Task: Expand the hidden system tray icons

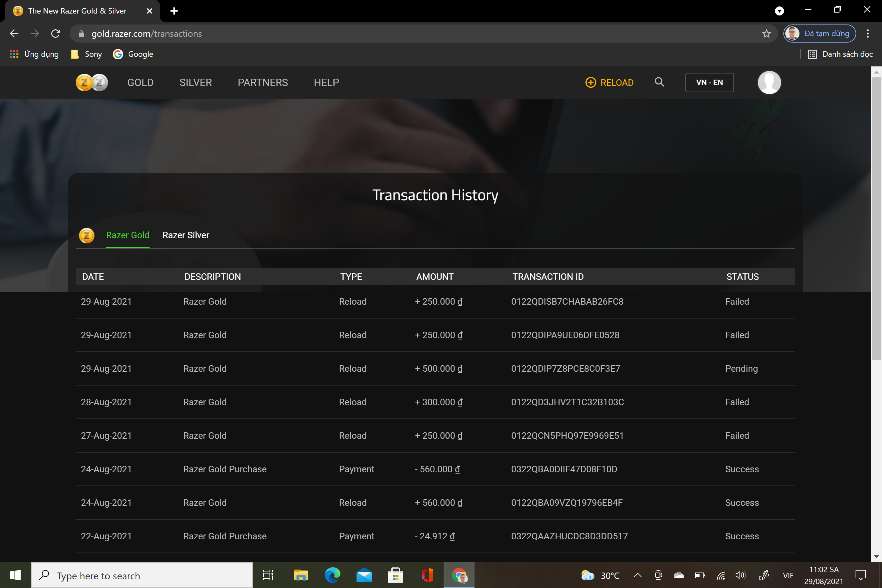Action: point(638,575)
